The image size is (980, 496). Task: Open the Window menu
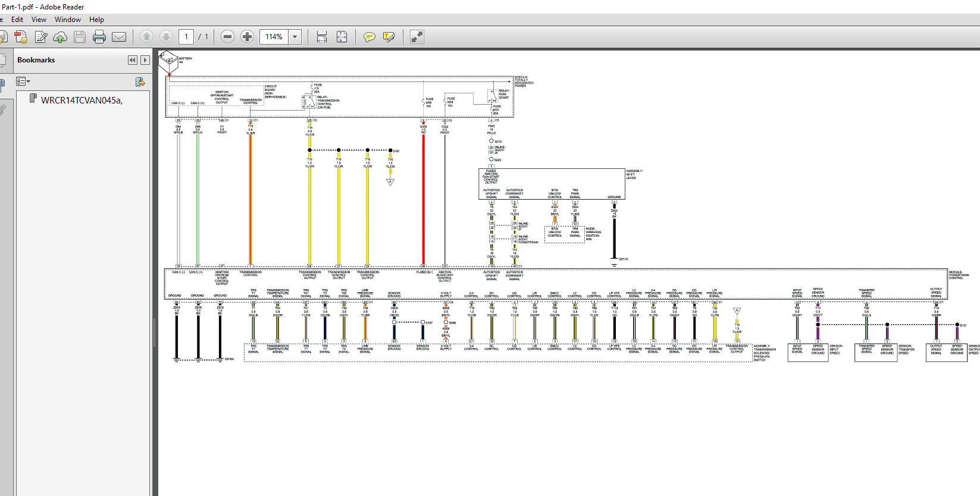coord(68,20)
